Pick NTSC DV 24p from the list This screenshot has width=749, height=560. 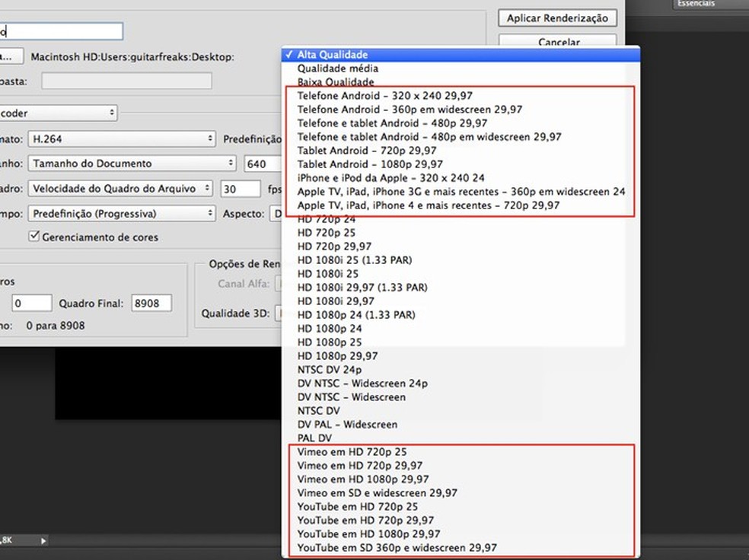(x=330, y=370)
